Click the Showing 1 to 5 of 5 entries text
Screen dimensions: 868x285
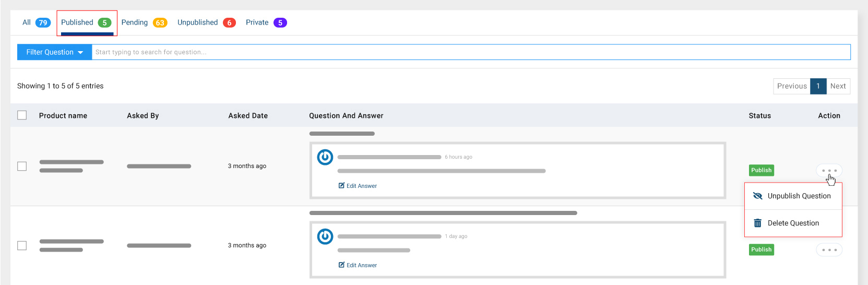[61, 86]
